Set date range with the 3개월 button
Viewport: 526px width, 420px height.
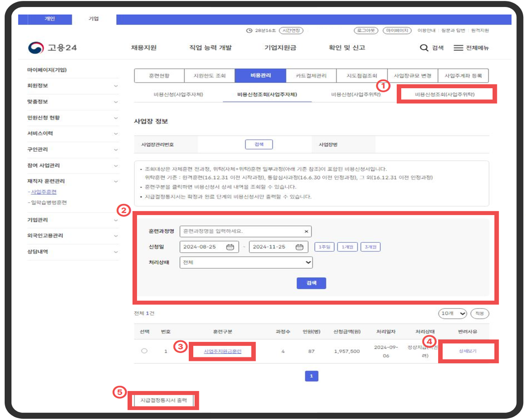[x=370, y=247]
